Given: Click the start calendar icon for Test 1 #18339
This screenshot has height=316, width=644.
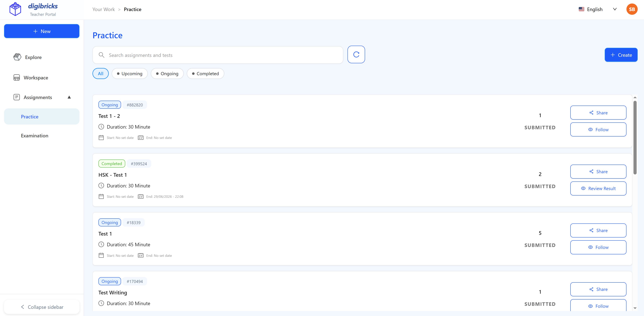Looking at the screenshot, I should [x=101, y=255].
